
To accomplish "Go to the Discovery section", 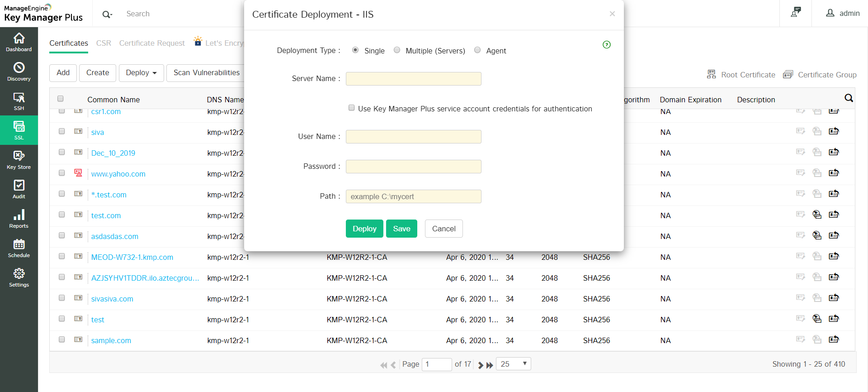I will [19, 72].
